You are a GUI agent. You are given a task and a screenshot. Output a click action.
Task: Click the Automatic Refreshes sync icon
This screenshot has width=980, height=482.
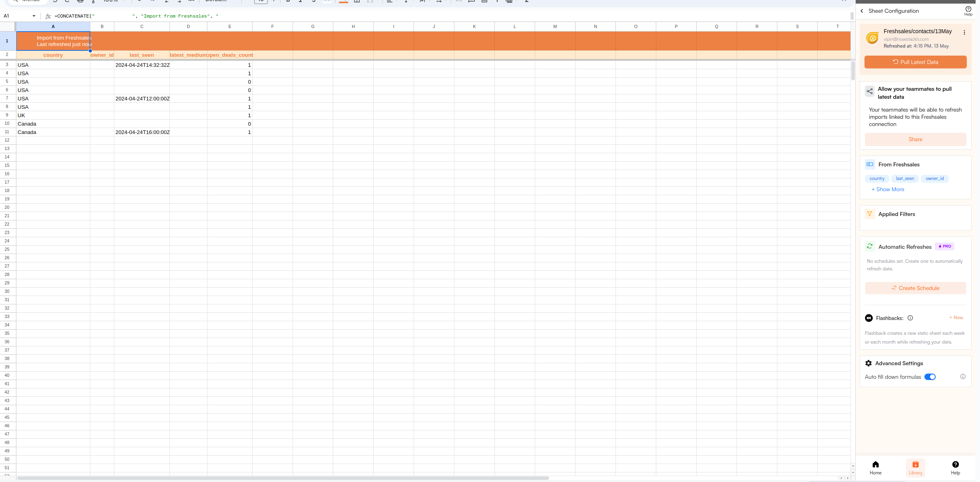tap(870, 246)
